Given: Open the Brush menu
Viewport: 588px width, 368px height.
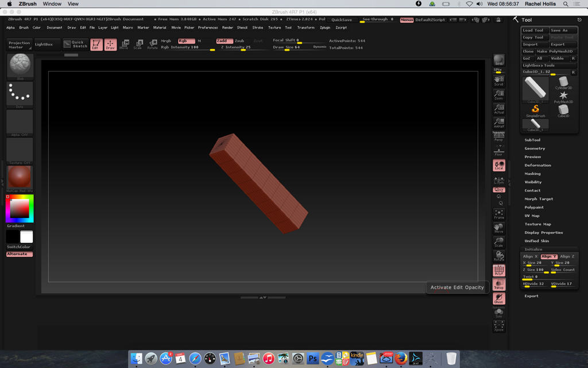Looking at the screenshot, I should click(24, 28).
